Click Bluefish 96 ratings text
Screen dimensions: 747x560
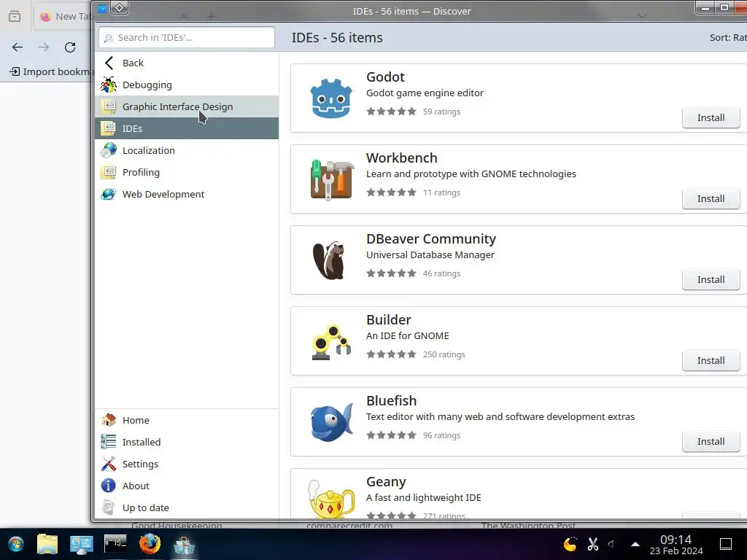441,435
